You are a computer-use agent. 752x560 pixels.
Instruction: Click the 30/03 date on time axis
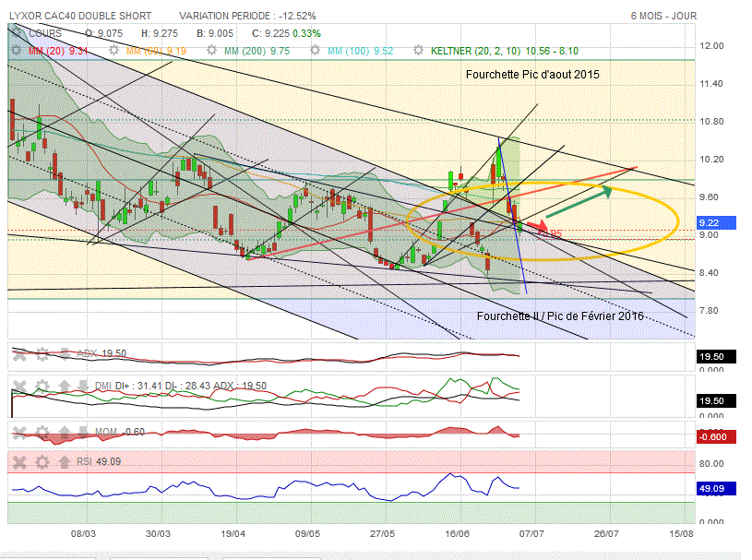158,533
